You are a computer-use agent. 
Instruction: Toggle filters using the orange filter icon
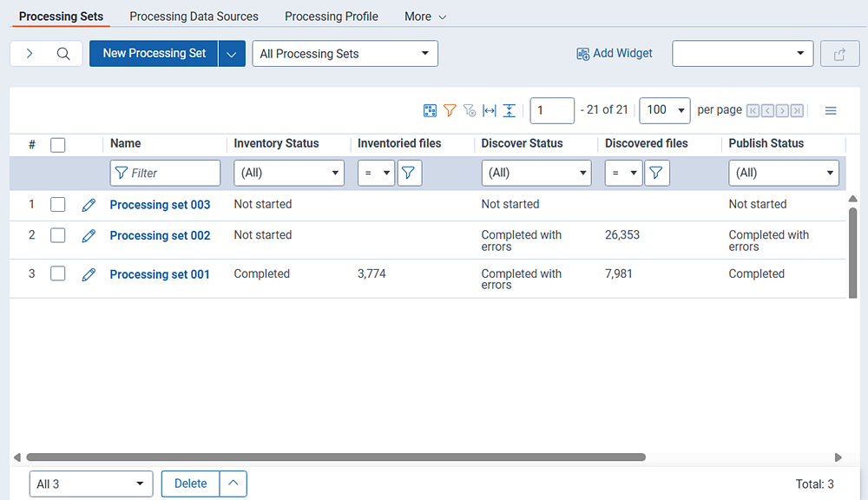tap(450, 110)
